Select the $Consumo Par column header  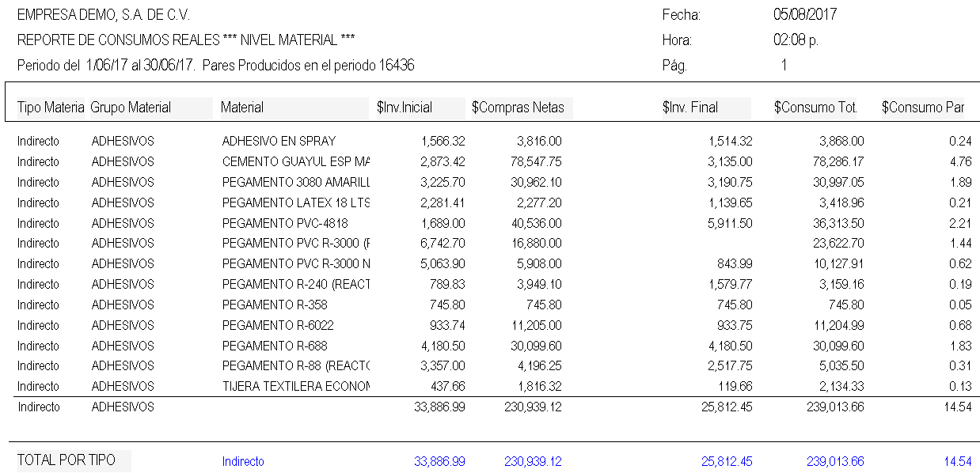(923, 108)
